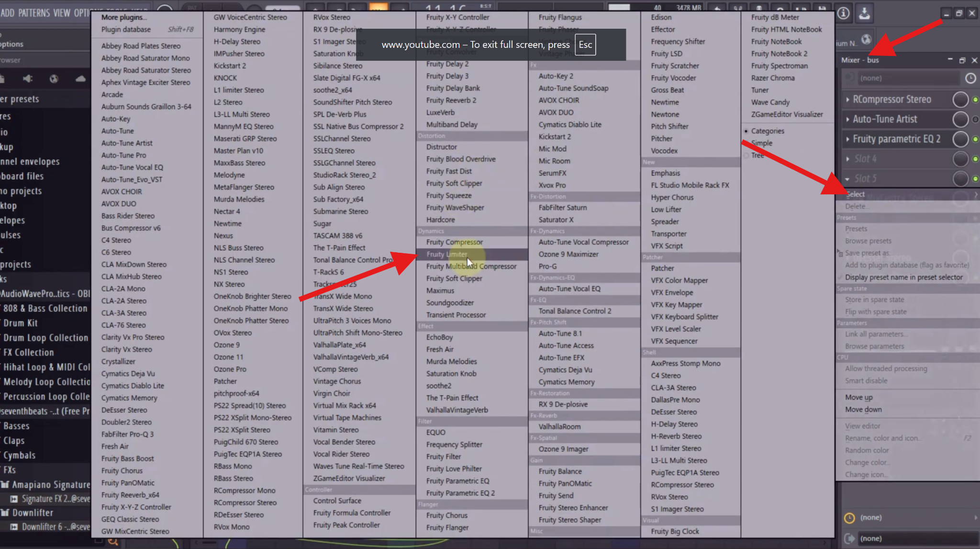Click the speaker icon in the Browser sidebar
This screenshot has height=549, width=980.
coord(27,78)
